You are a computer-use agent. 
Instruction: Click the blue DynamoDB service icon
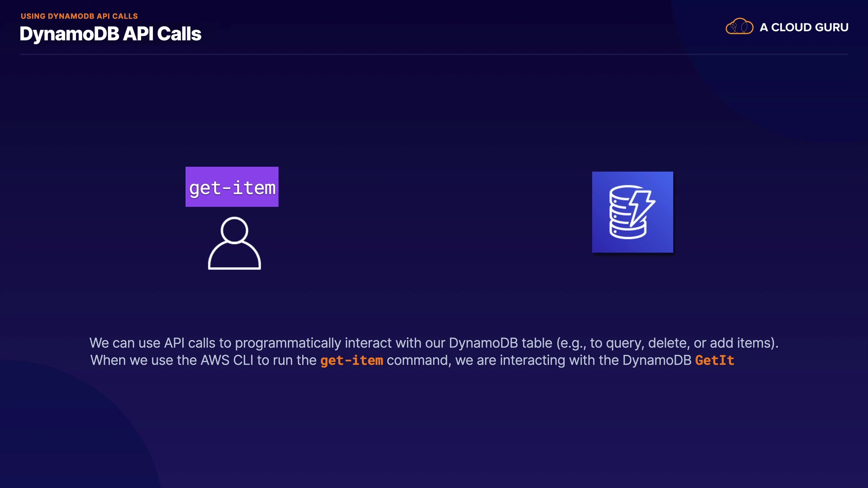(632, 212)
